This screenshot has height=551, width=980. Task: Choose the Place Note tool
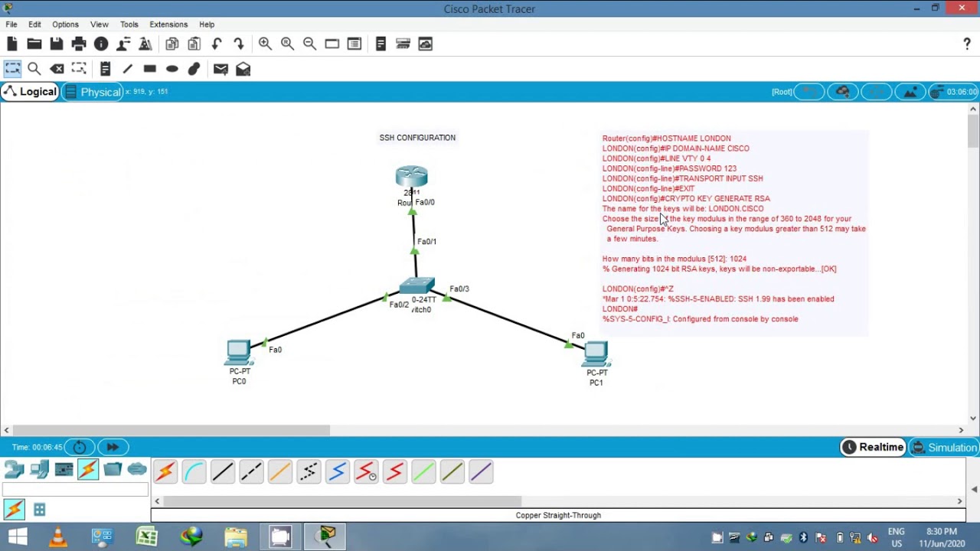coord(106,69)
